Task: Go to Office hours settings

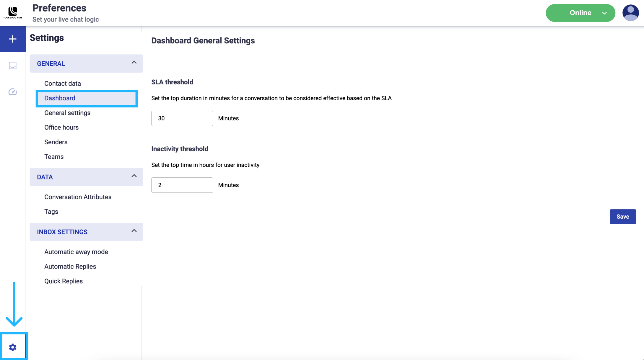Action: (61, 127)
